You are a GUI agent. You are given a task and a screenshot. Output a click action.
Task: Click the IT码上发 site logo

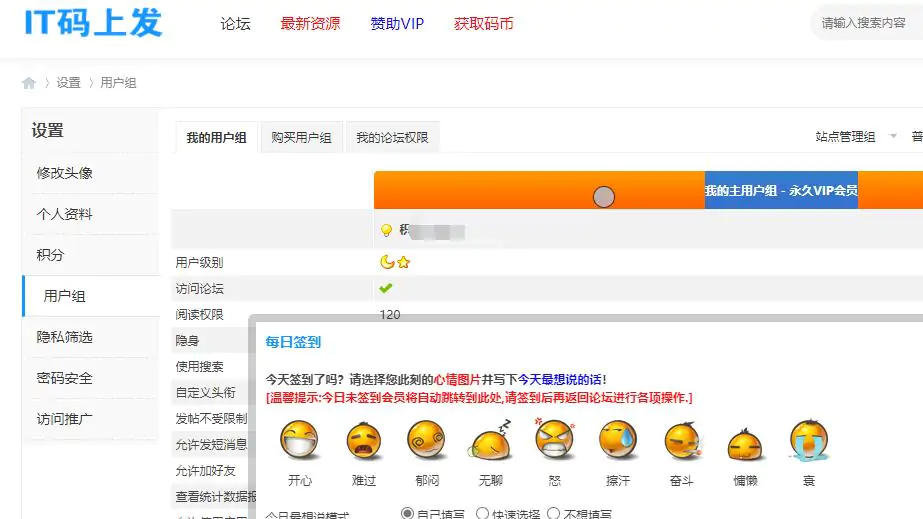(x=93, y=23)
